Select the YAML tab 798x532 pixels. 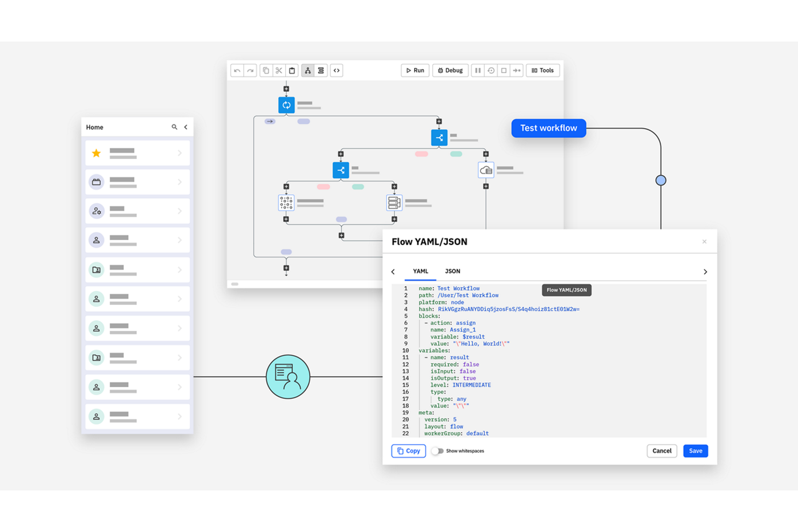point(420,271)
